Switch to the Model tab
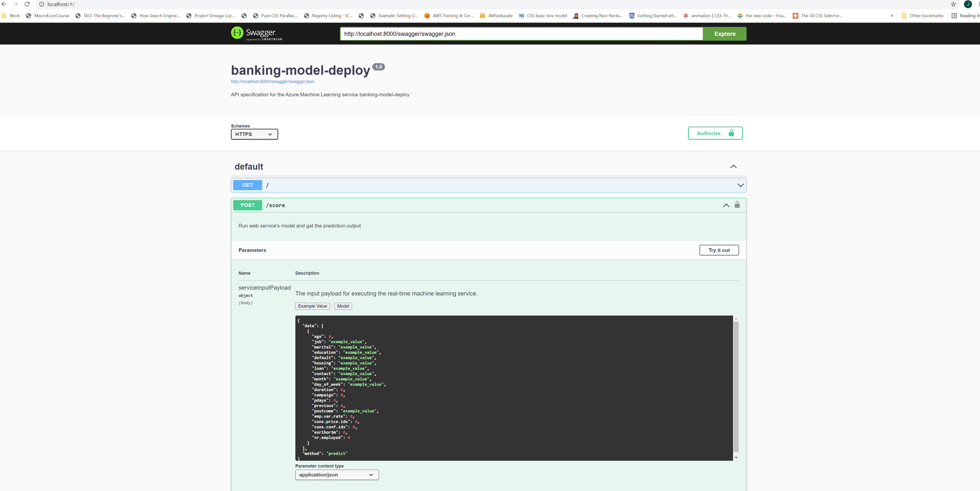The width and height of the screenshot is (980, 491). (342, 306)
